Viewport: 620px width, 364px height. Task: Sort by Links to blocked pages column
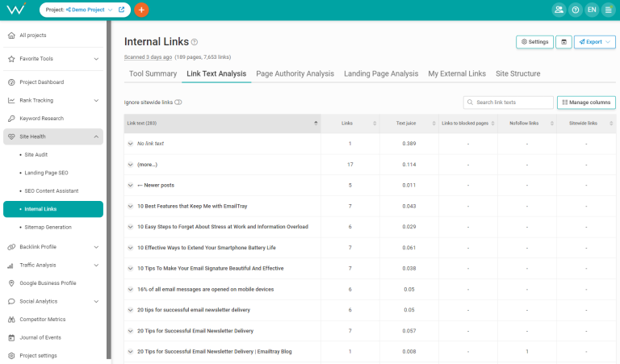click(468, 123)
